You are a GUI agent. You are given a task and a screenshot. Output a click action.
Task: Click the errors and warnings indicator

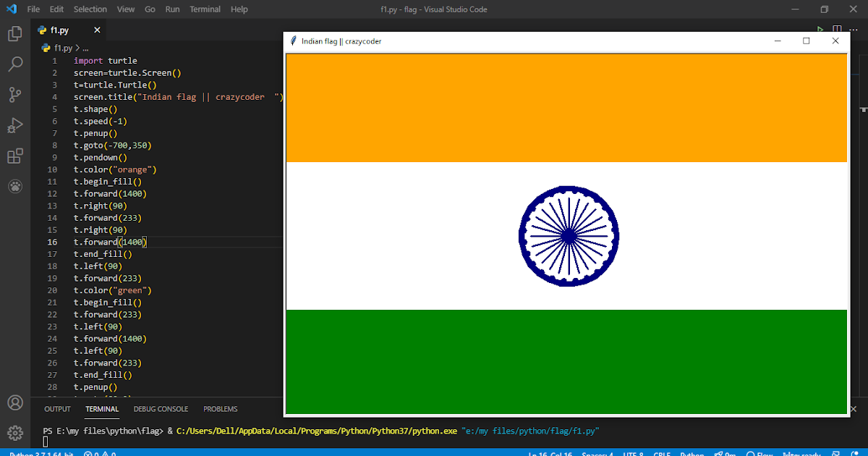pyautogui.click(x=98, y=453)
